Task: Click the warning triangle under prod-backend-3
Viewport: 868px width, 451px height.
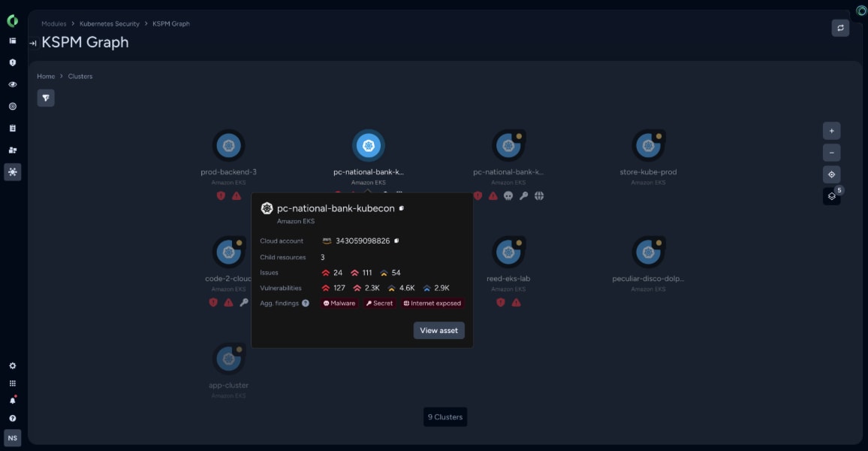Action: click(x=237, y=195)
